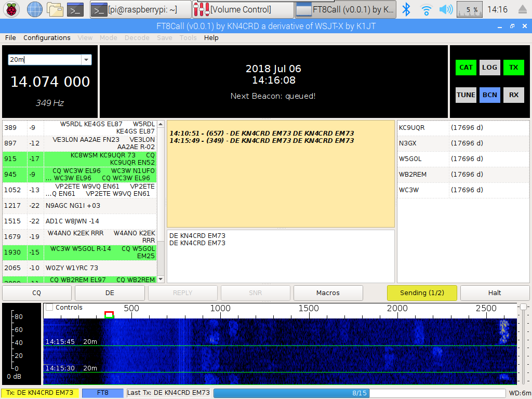The image size is (532, 399).
Task: Switch to pi@raspberrypi terminal taskbar entry
Action: (x=140, y=9)
